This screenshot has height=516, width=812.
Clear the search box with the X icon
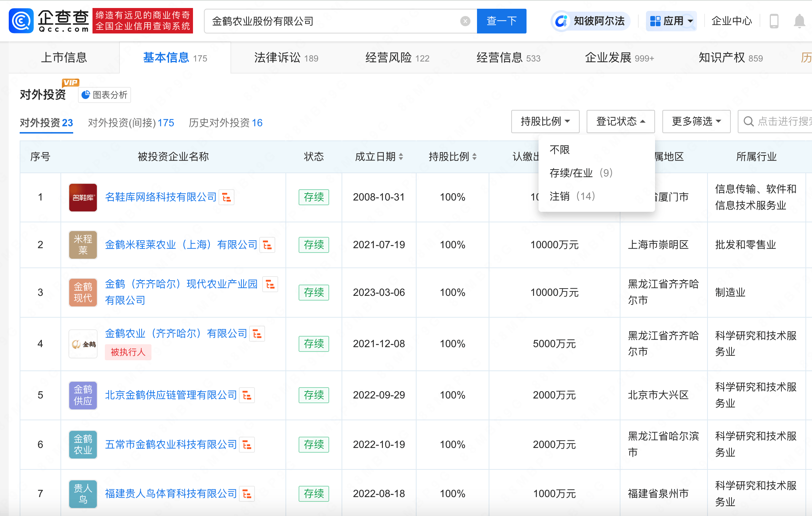[x=465, y=21]
